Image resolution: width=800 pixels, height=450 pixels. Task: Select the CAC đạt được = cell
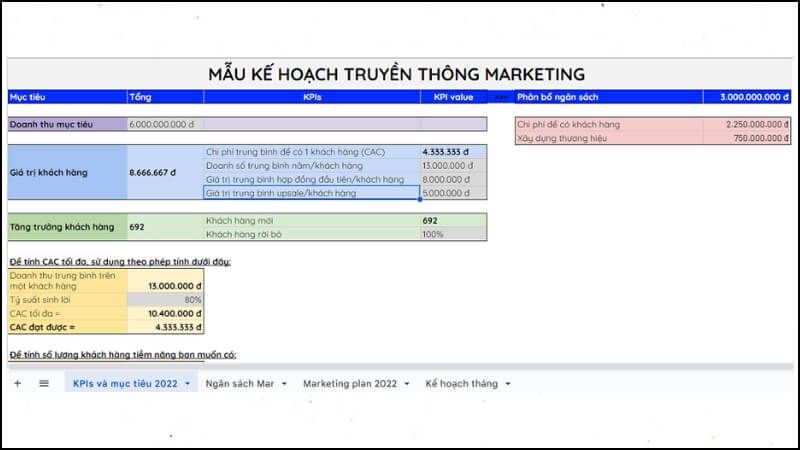[x=67, y=327]
